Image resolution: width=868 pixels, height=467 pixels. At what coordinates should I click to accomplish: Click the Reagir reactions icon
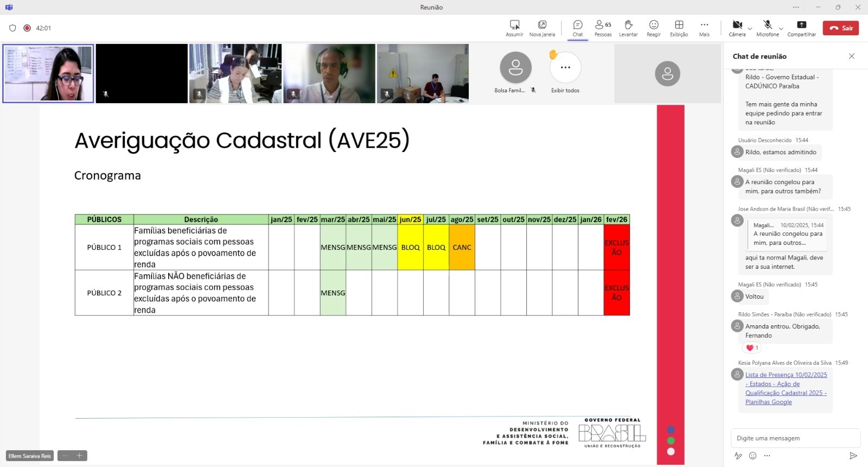pos(654,25)
